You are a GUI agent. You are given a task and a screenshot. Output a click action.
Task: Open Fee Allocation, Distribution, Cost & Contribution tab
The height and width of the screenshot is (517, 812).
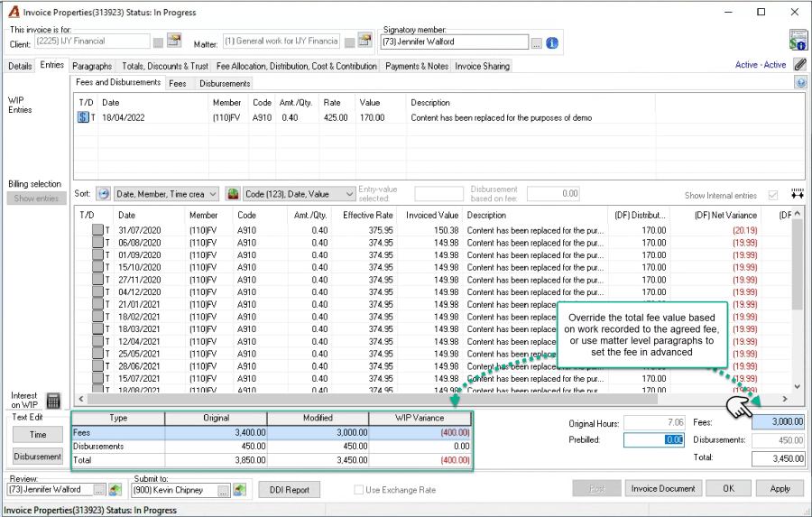coord(297,66)
